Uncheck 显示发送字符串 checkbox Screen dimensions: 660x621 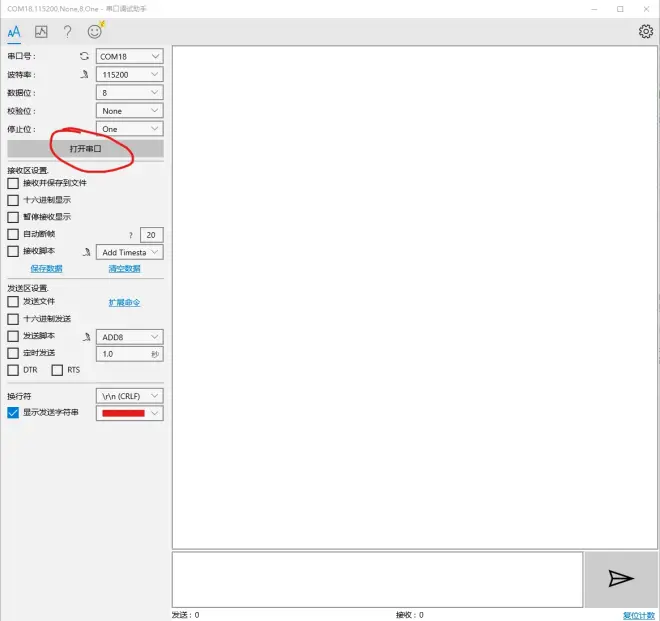coord(13,413)
